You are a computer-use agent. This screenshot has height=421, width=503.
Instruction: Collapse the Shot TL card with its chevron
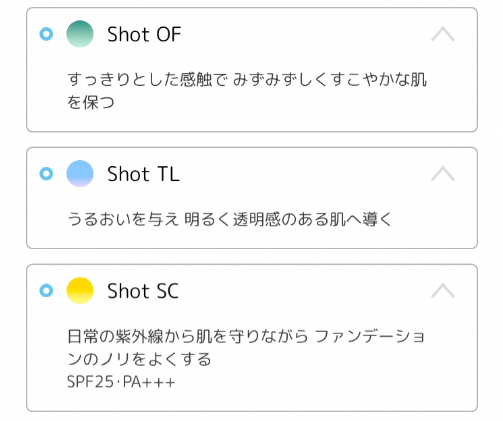click(443, 174)
